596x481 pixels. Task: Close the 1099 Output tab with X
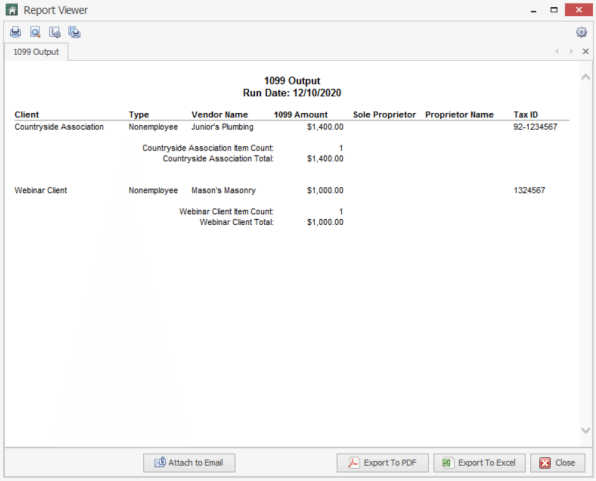pos(585,51)
